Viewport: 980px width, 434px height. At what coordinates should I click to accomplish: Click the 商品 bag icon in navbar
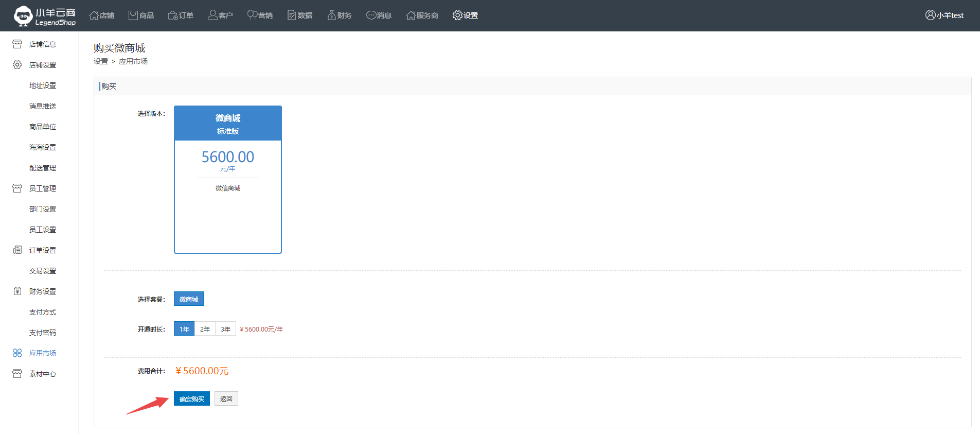(x=133, y=15)
